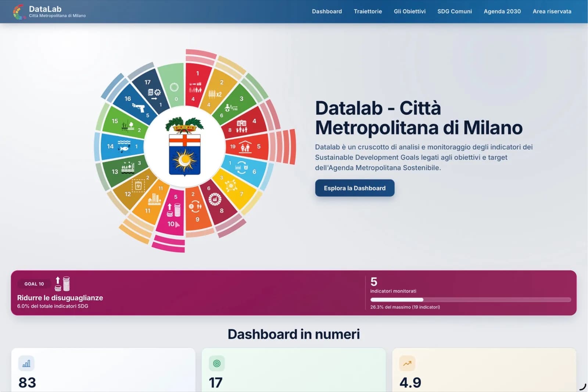Click the 17 statistic value

216,383
